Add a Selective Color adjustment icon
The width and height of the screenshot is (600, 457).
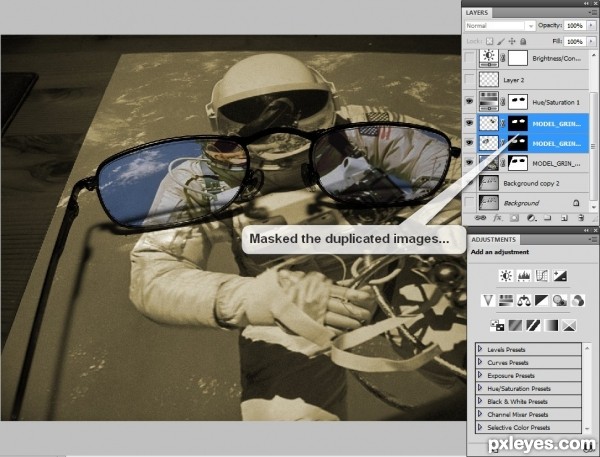tap(569, 326)
